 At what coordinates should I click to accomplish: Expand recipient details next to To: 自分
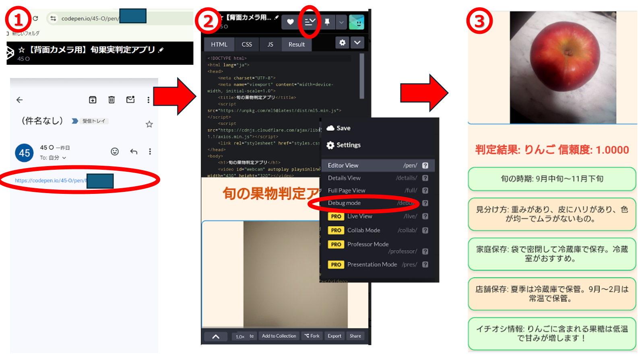tap(64, 158)
